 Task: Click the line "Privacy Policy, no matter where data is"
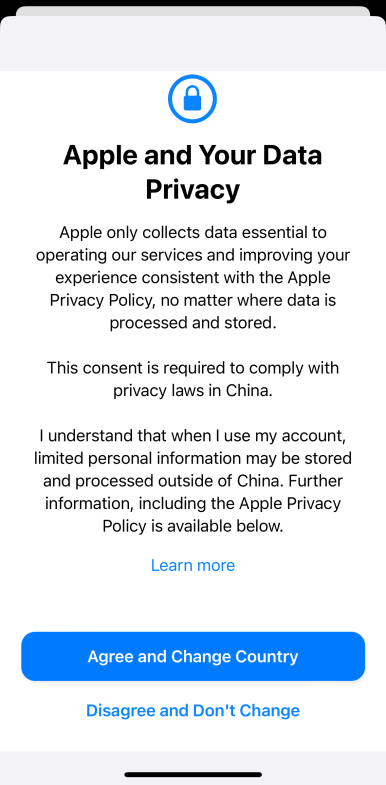click(193, 300)
